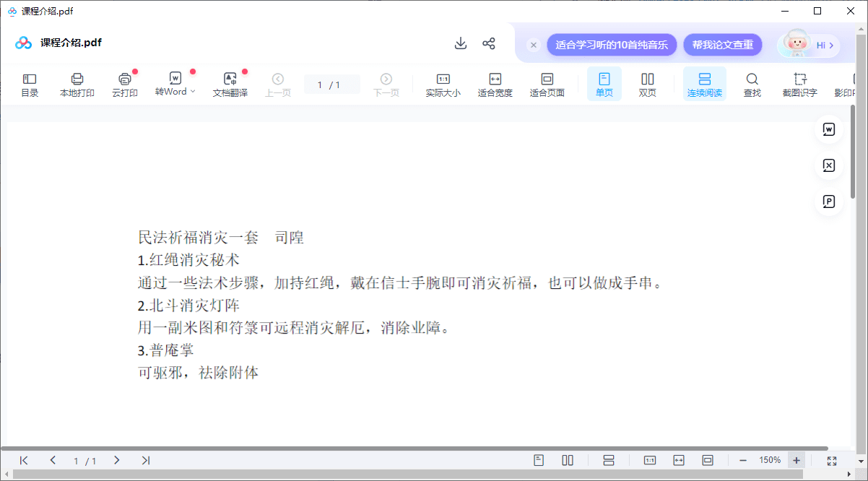
Task: Open the 目录 table of contents panel
Action: click(x=30, y=84)
